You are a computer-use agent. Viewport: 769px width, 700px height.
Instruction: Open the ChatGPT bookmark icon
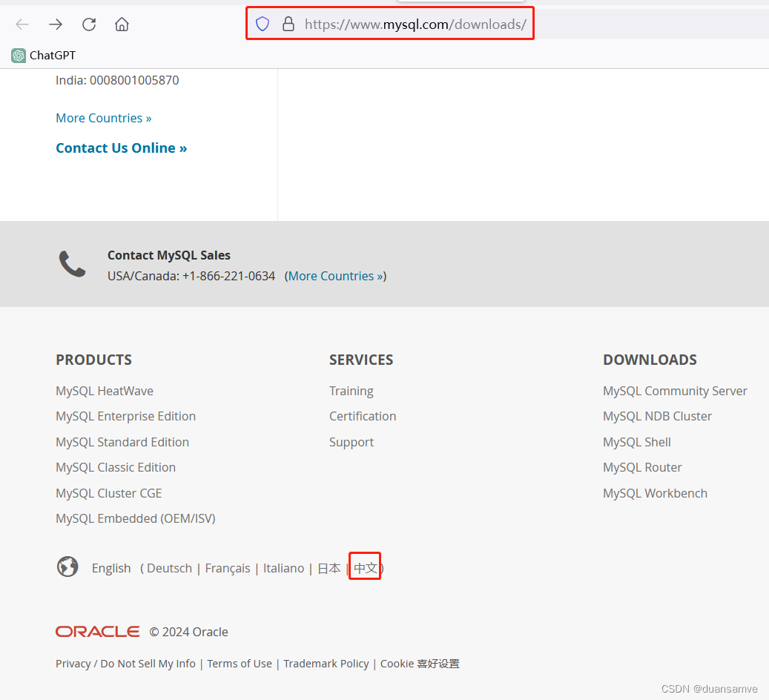click(x=19, y=56)
